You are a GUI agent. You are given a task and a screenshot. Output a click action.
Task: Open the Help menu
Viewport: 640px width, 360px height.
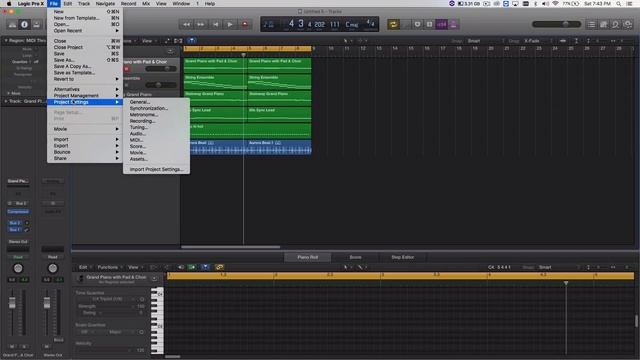tap(210, 4)
